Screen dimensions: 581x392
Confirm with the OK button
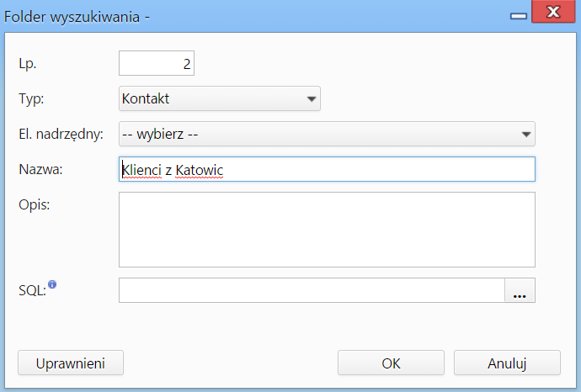pos(391,363)
